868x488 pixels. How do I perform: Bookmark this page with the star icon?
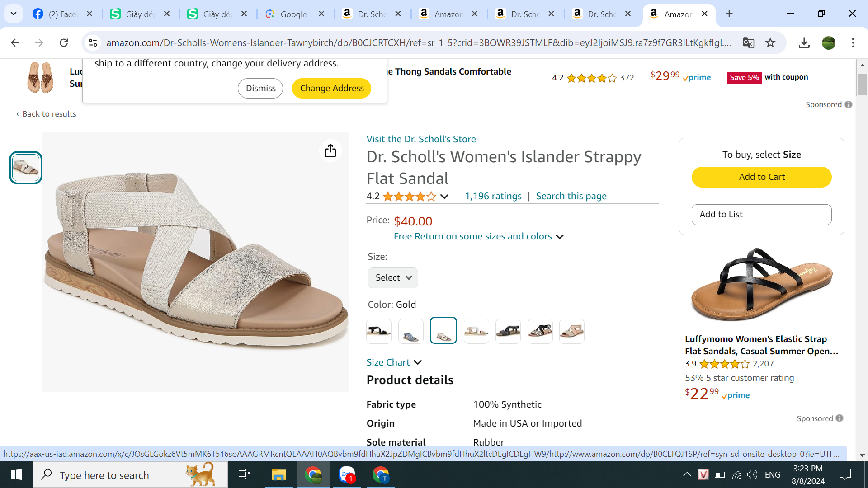pos(770,43)
